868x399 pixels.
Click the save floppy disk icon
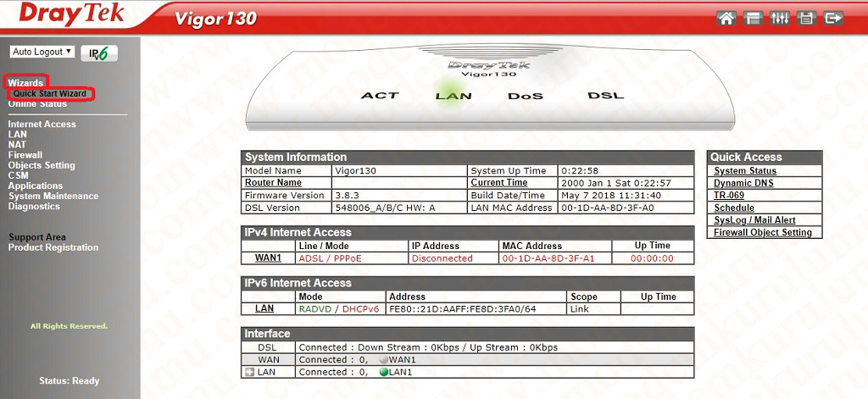click(x=806, y=19)
